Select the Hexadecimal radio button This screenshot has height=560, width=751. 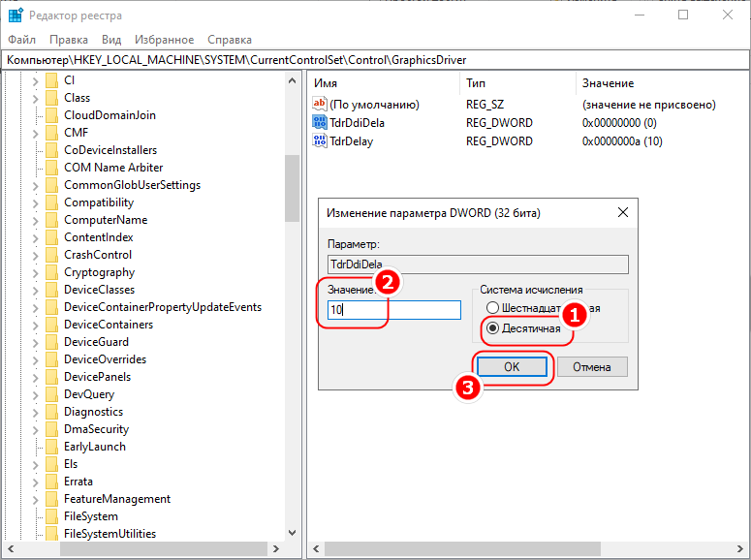493,308
